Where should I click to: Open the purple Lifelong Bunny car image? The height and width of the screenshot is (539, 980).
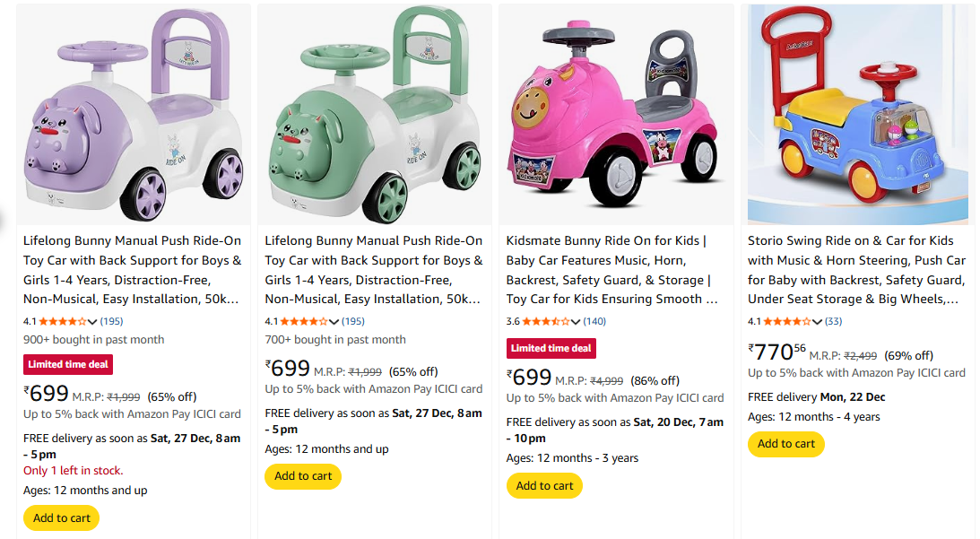[x=134, y=115]
